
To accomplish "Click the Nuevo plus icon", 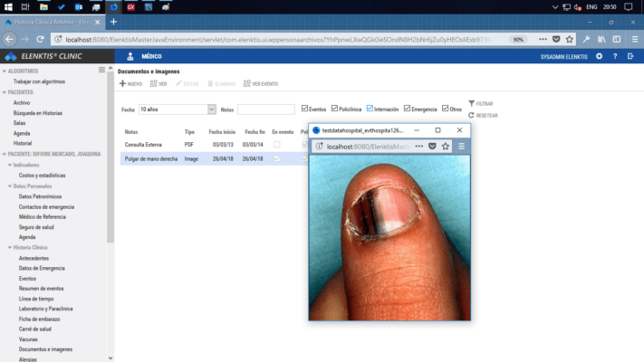I will pos(123,83).
